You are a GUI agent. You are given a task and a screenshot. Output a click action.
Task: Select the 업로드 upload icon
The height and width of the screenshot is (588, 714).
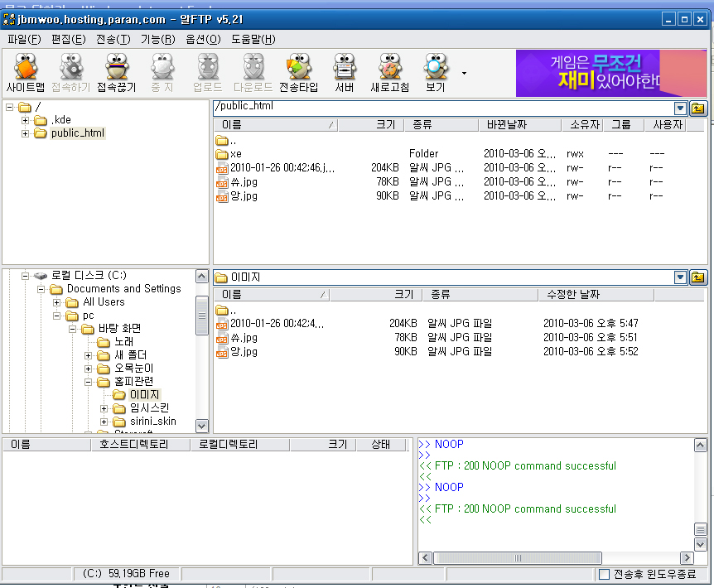pos(207,70)
